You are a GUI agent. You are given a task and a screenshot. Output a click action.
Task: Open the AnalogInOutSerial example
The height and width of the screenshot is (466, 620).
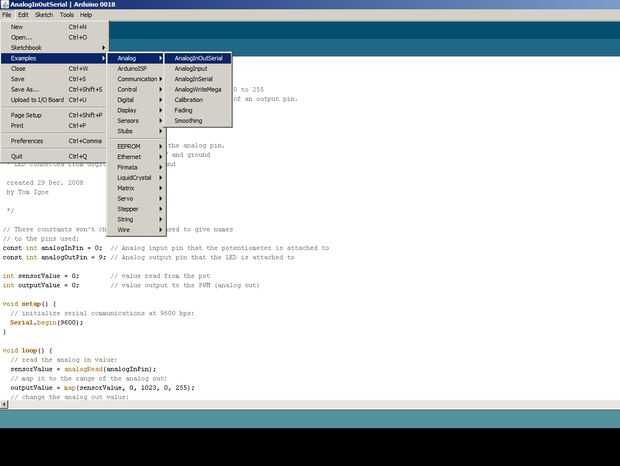pos(199,58)
